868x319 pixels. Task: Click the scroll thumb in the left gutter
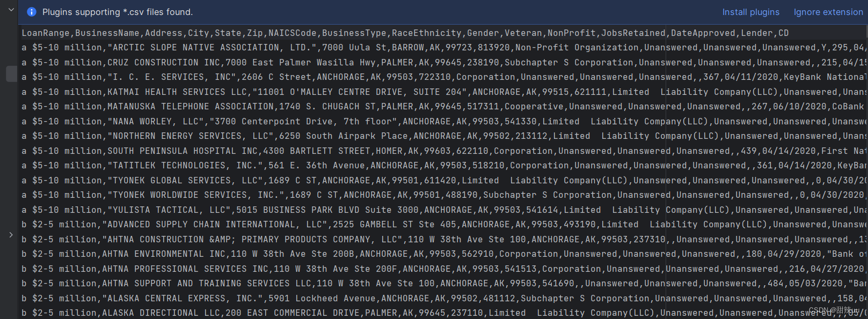(x=11, y=73)
